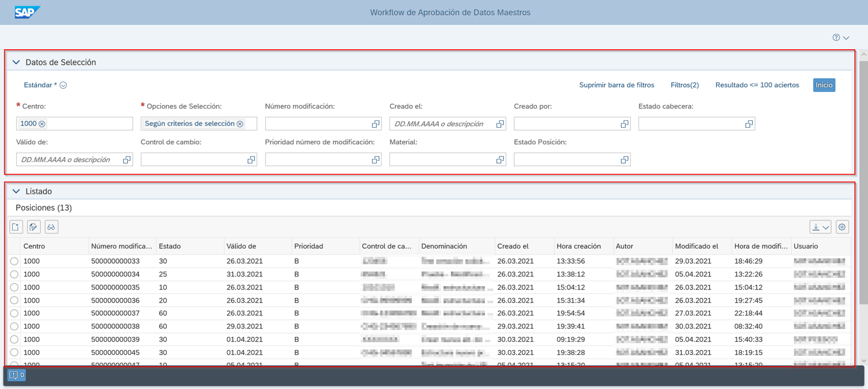The width and height of the screenshot is (868, 389).
Task: Open the Estándar variant dropdown
Action: coord(63,85)
